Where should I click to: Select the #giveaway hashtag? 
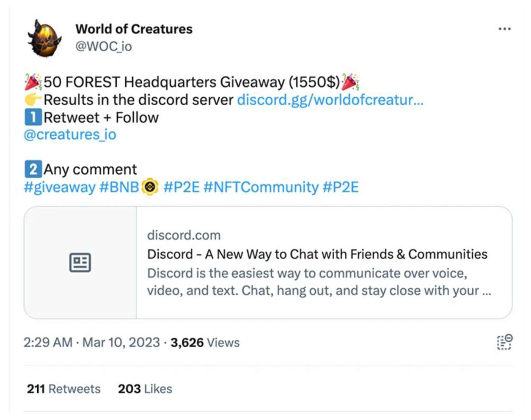[x=60, y=187]
